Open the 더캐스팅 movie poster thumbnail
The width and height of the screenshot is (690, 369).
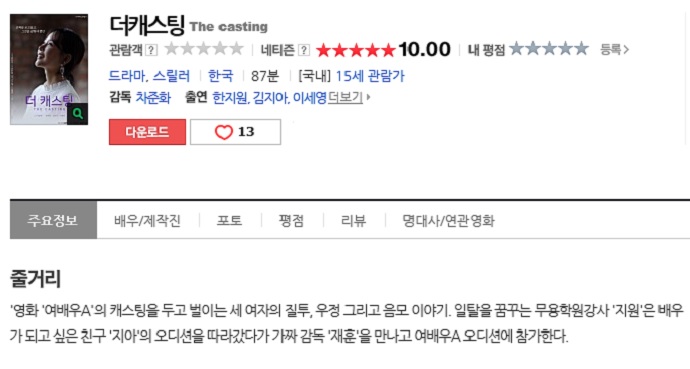coord(49,69)
